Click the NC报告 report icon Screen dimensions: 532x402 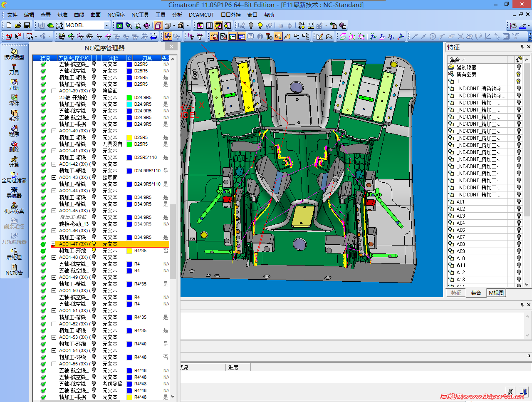click(x=14, y=269)
